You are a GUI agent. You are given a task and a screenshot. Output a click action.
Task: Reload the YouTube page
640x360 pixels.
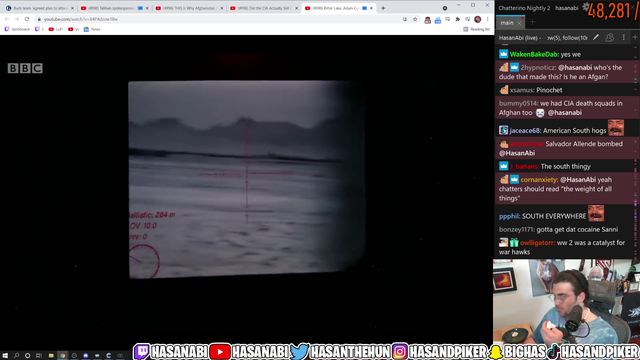27,19
